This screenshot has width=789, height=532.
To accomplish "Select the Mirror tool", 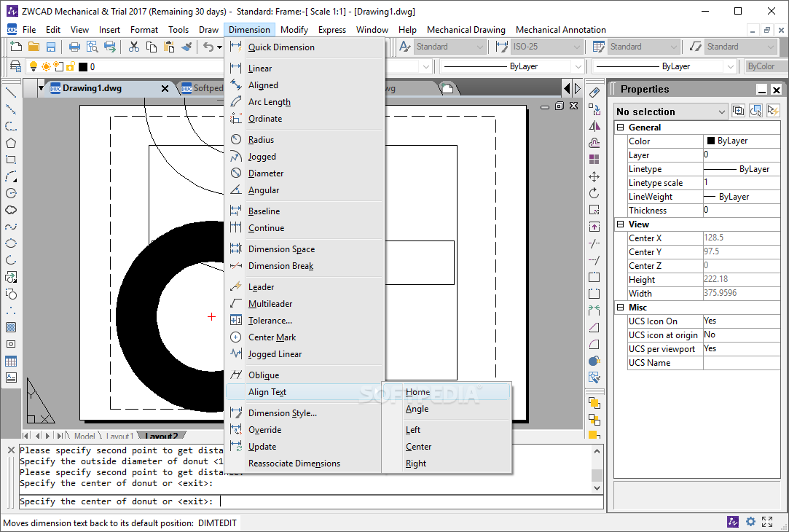I will click(x=594, y=126).
